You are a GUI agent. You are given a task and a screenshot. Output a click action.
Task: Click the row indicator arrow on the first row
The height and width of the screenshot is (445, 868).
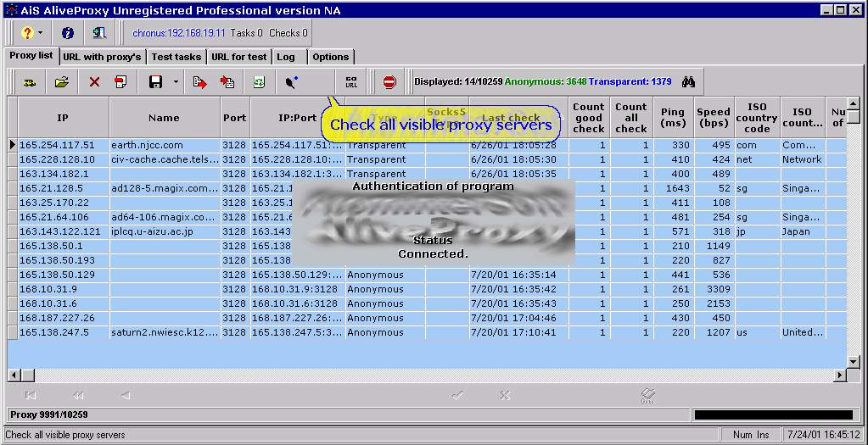point(13,146)
